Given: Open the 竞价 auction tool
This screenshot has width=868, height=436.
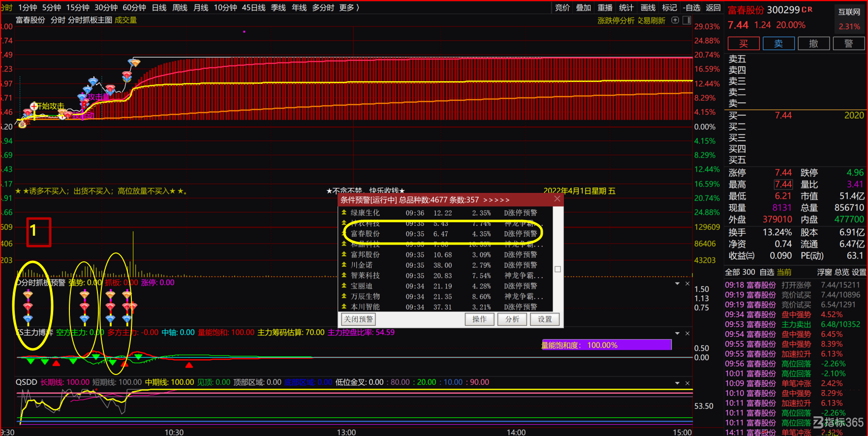Looking at the screenshot, I should coord(562,7).
